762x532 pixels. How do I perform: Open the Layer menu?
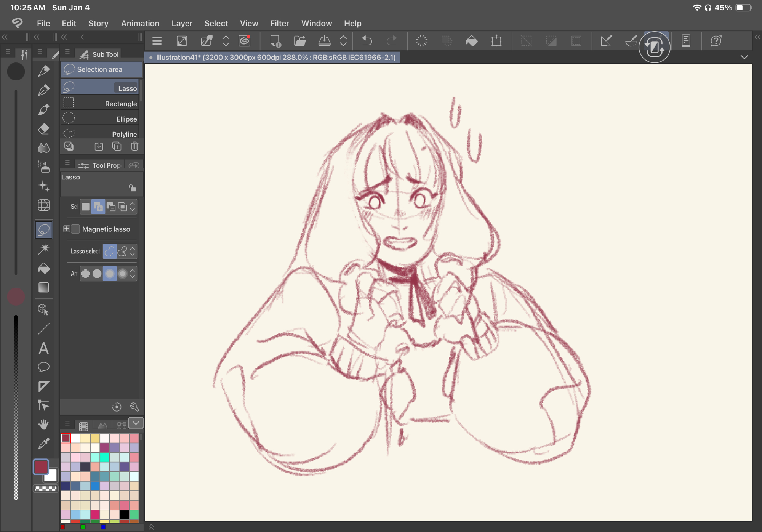coord(182,23)
